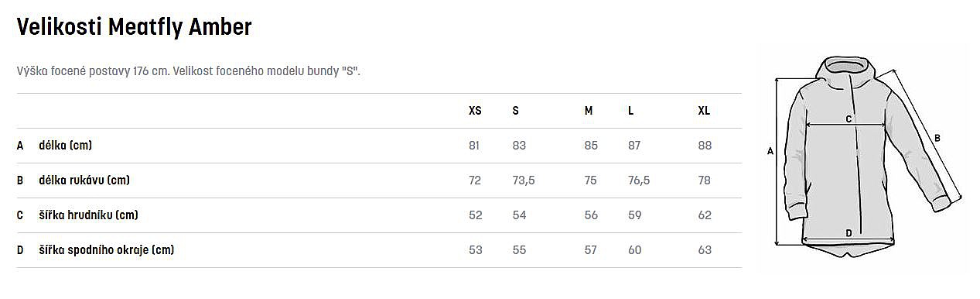
Task: Click the 'délka (cm)' row label
Action: (x=66, y=146)
